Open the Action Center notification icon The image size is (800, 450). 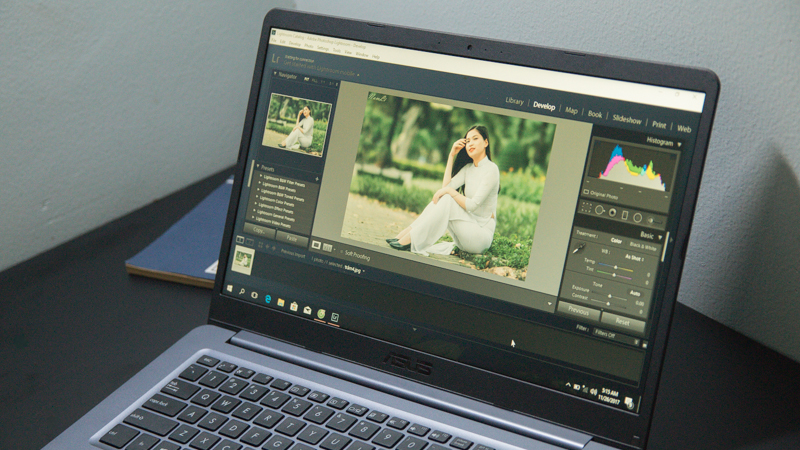point(629,402)
